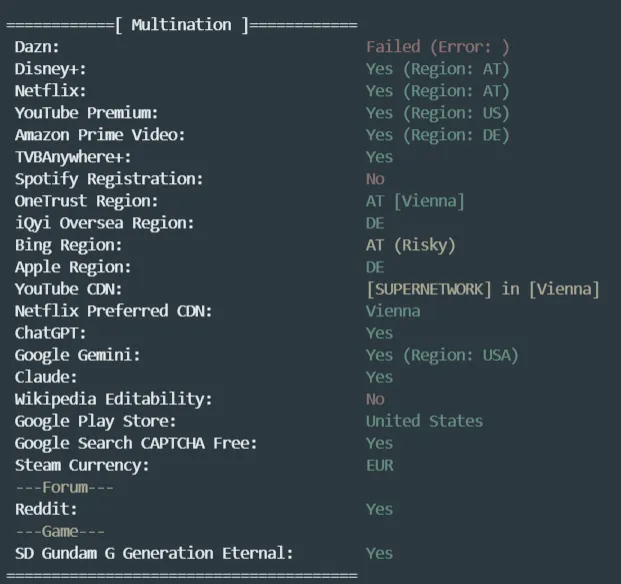The height and width of the screenshot is (584, 621).
Task: Click the SD Gundam G Generation Eternal label
Action: coord(154,553)
